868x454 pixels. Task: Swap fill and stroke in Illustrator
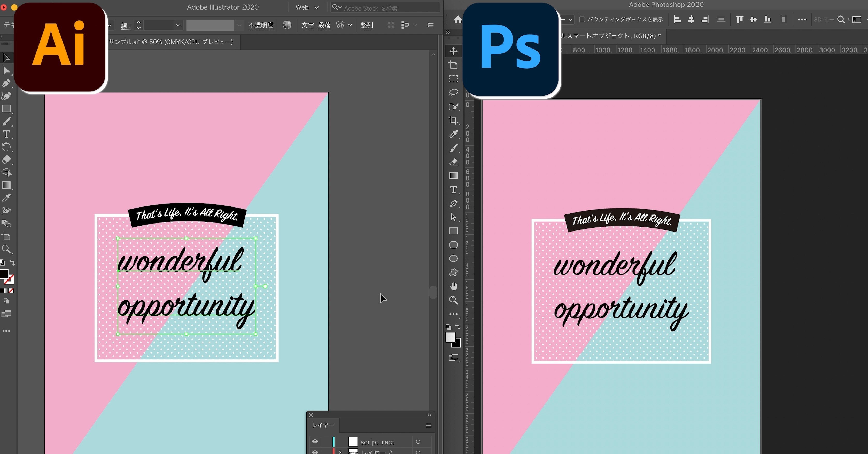pos(12,262)
